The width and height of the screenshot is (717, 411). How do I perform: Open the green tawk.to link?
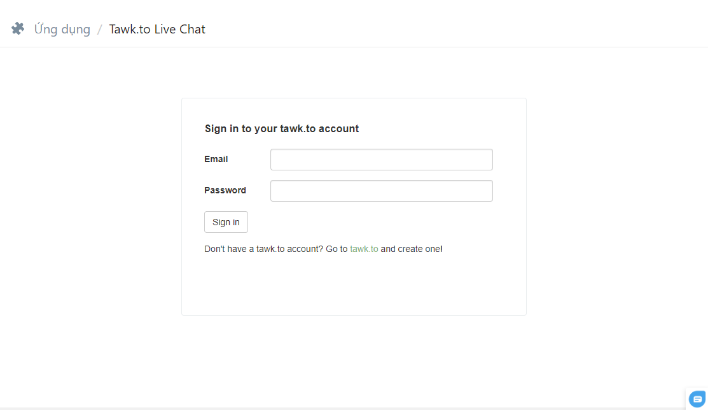point(364,249)
